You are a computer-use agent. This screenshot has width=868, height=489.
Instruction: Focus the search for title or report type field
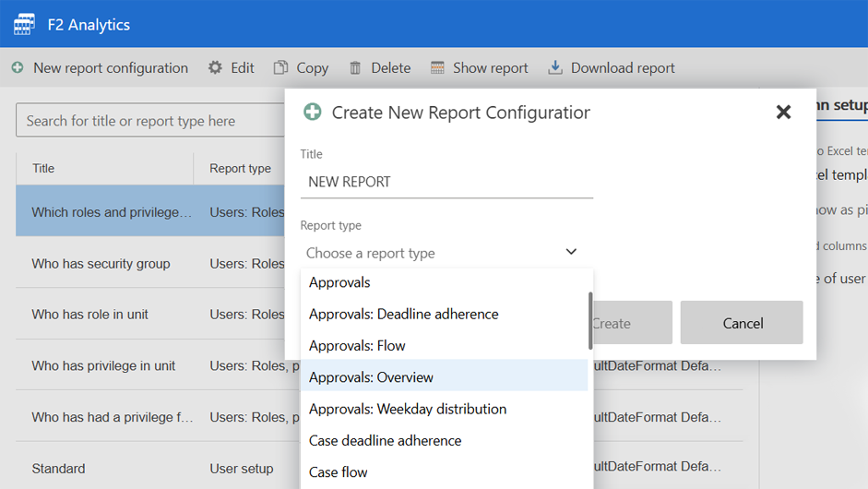[150, 120]
